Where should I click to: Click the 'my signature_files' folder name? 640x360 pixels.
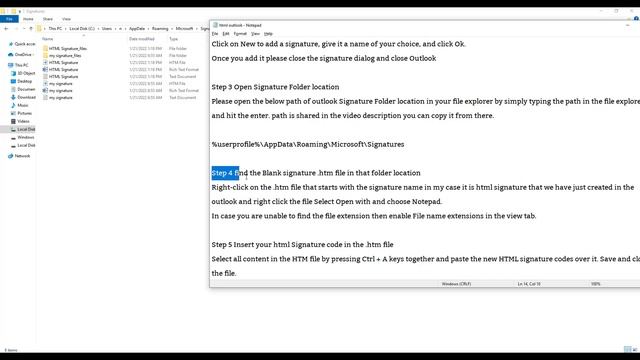[x=65, y=56]
